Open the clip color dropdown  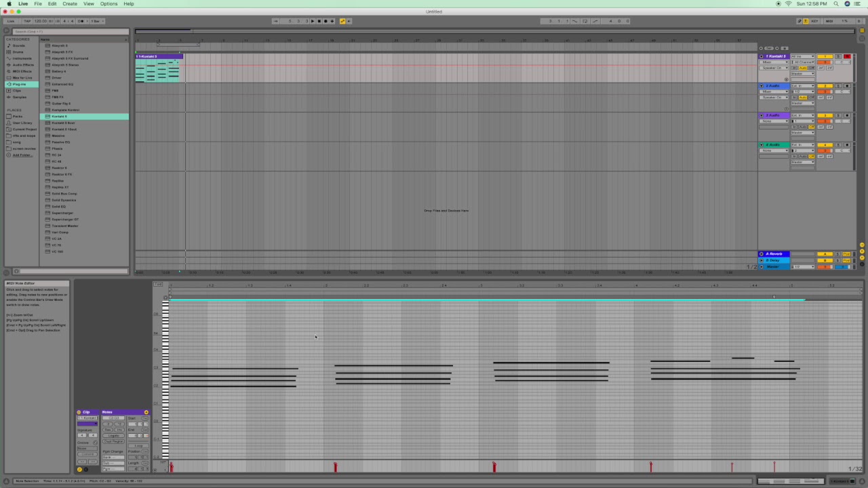coord(87,424)
